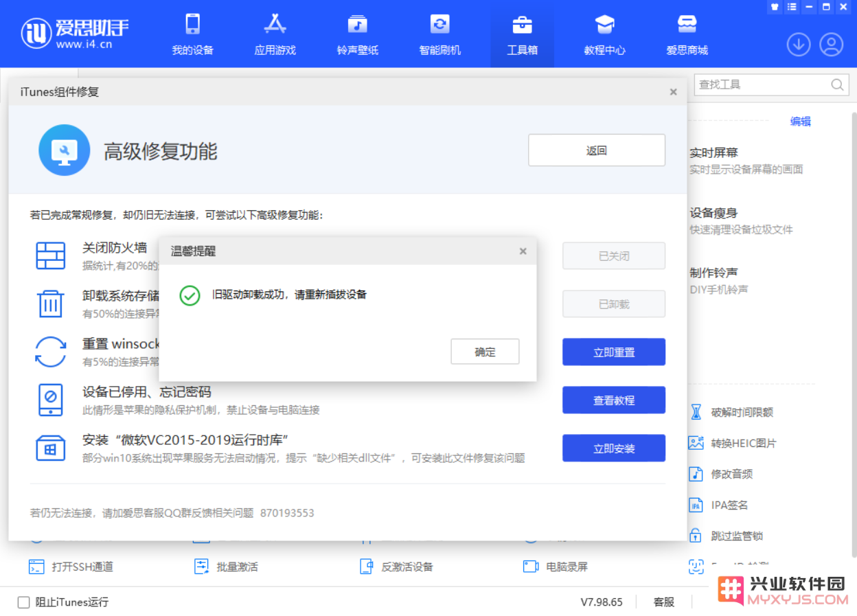Click 客服 in status bar
This screenshot has height=616, width=857.
coord(664,602)
